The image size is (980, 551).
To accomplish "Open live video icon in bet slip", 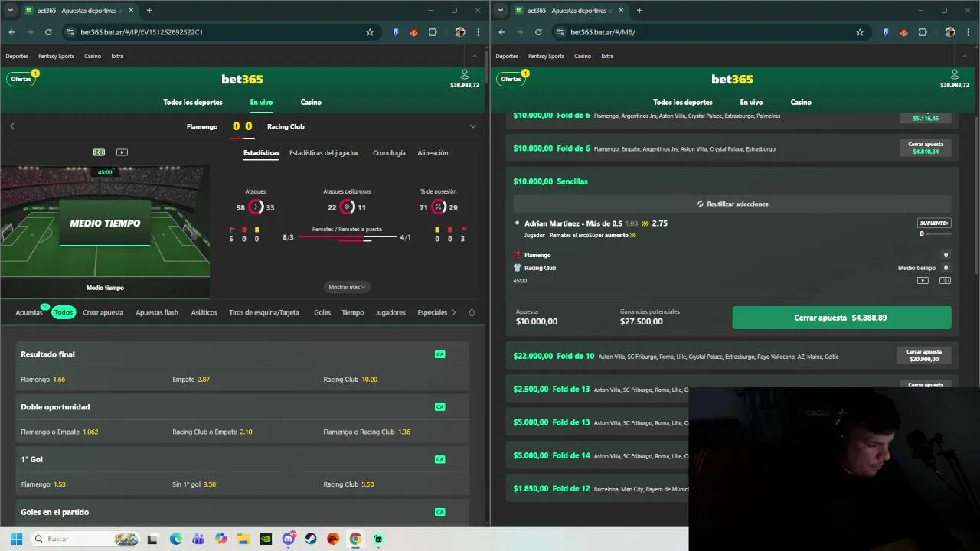I will coord(923,280).
